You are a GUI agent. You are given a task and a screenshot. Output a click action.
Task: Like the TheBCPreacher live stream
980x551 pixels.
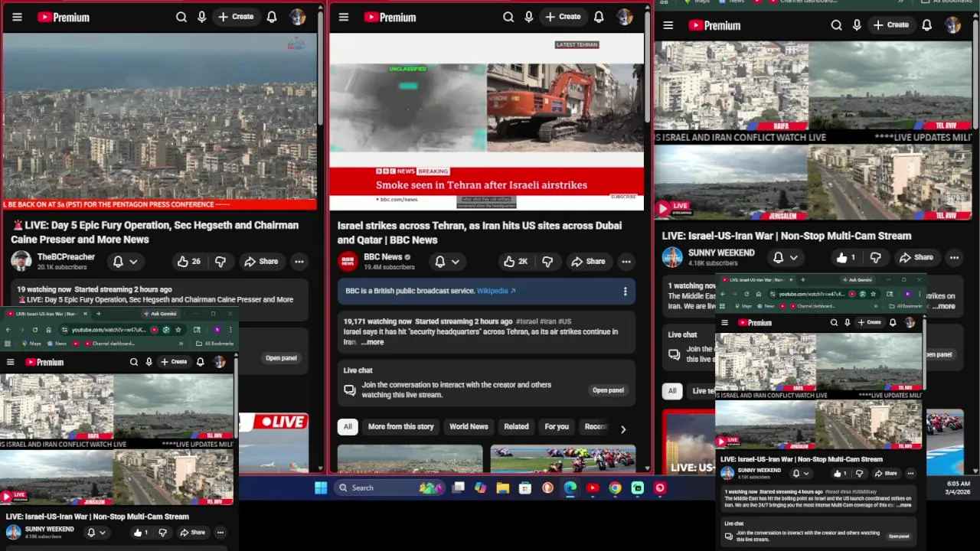(x=188, y=262)
